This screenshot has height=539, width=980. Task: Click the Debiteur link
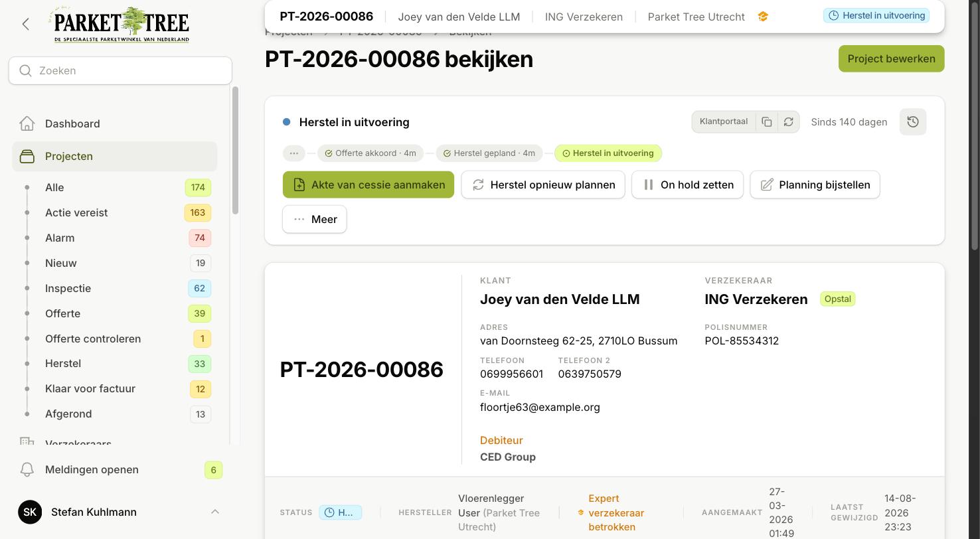501,440
